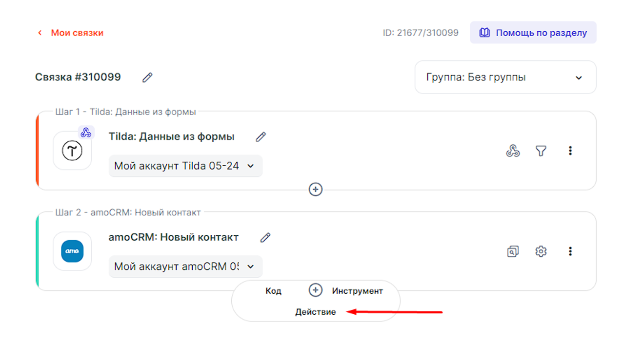
Task: Click the amoCRM app logo
Action: click(x=72, y=251)
